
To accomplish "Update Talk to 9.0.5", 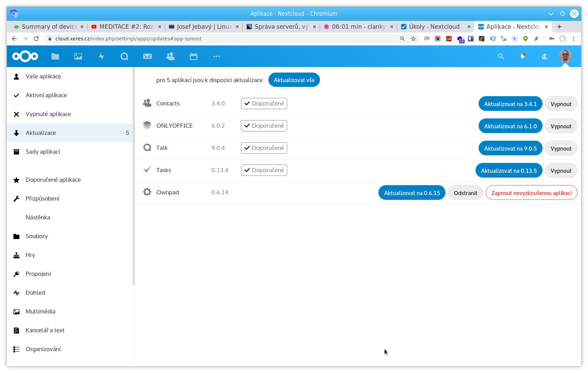I will tap(510, 149).
